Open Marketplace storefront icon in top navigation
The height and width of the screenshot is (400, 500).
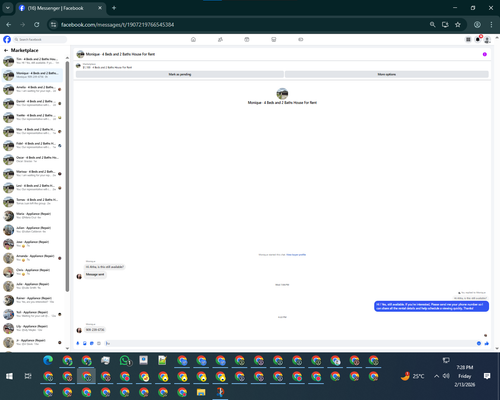pyautogui.click(x=274, y=39)
